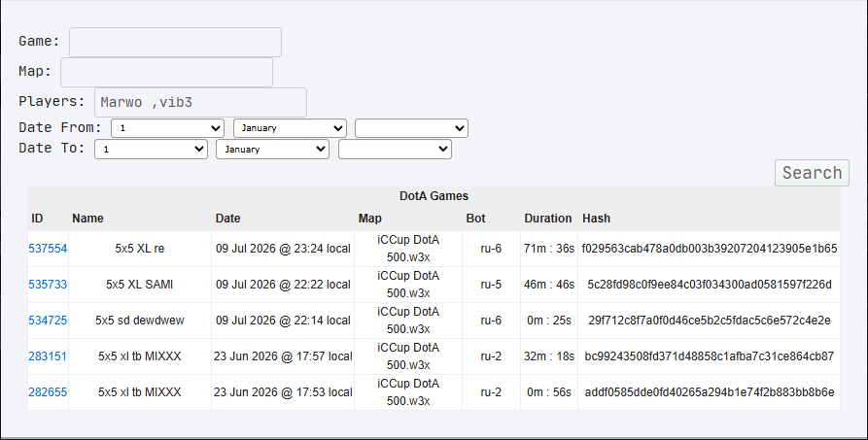Screen dimensions: 868x440
Task: Select game name '5x5 XL SAMI'
Action: pos(140,285)
